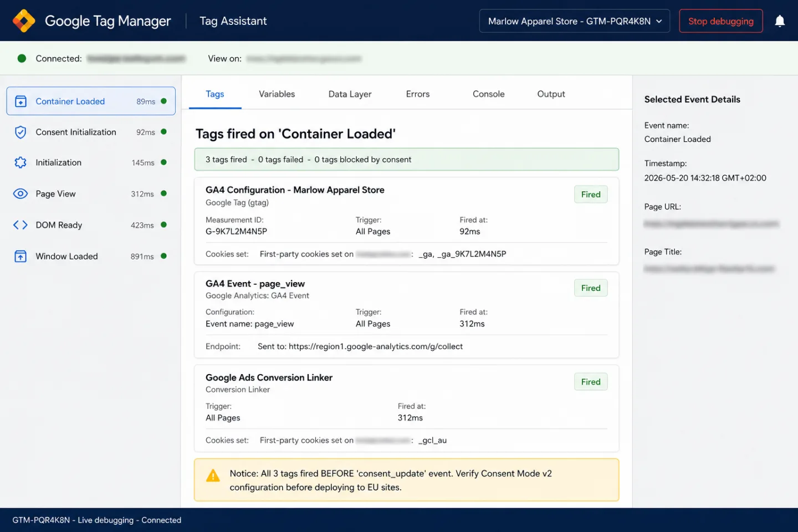The width and height of the screenshot is (798, 532).
Task: Open the Output tab
Action: [x=551, y=94]
